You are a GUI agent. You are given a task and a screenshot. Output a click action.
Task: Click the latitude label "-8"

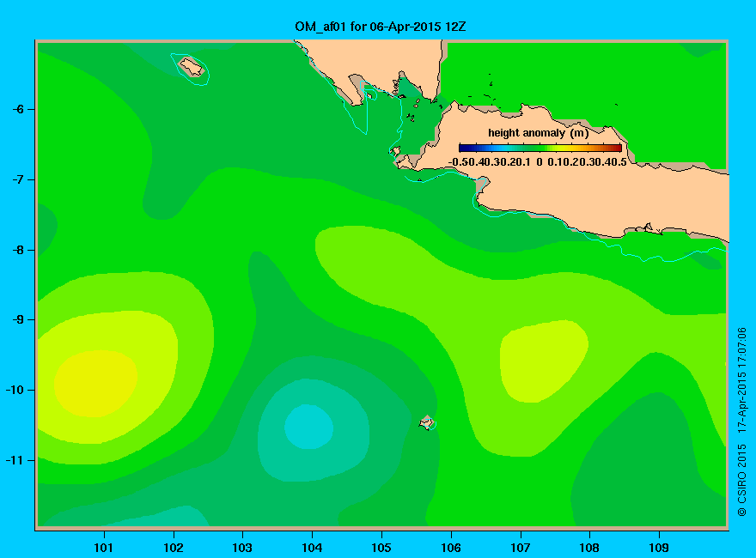(x=18, y=250)
